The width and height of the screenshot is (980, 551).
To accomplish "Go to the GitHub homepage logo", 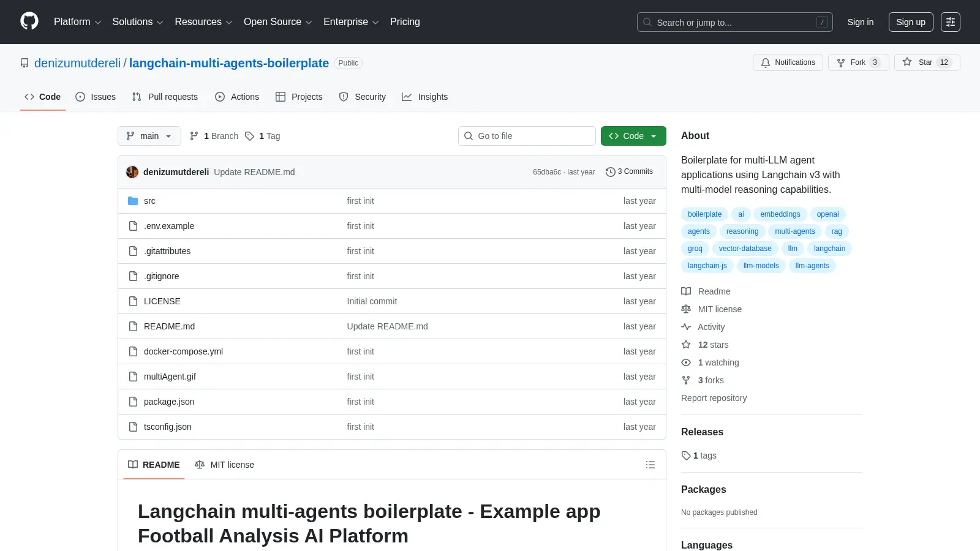I will click(29, 21).
